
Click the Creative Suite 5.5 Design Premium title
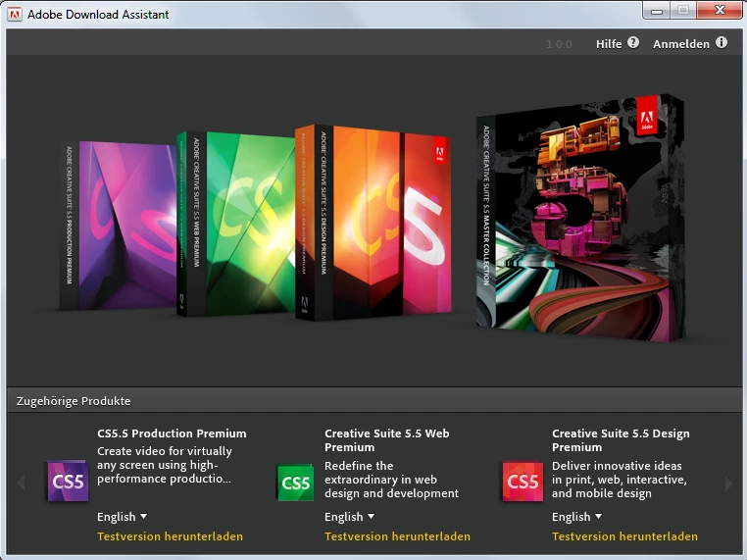tap(621, 440)
